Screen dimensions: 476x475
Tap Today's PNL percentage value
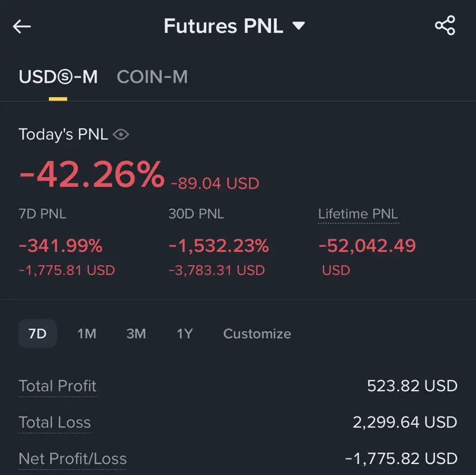point(92,175)
